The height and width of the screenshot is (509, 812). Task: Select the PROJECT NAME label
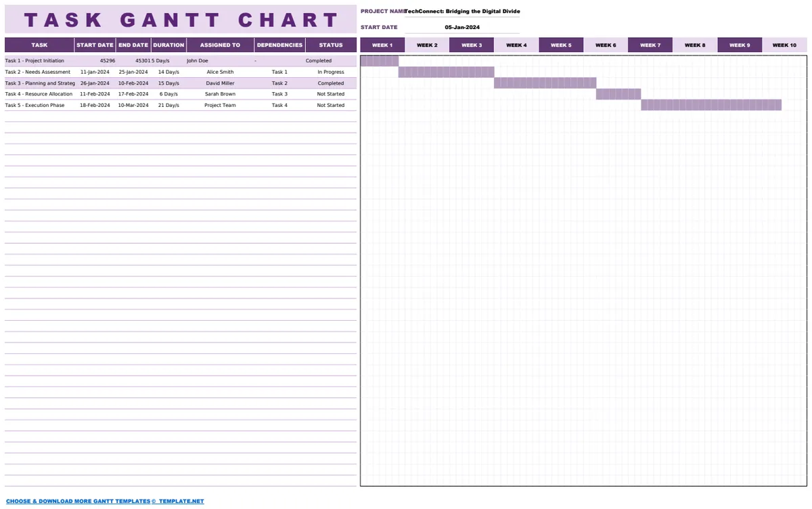[x=383, y=12]
